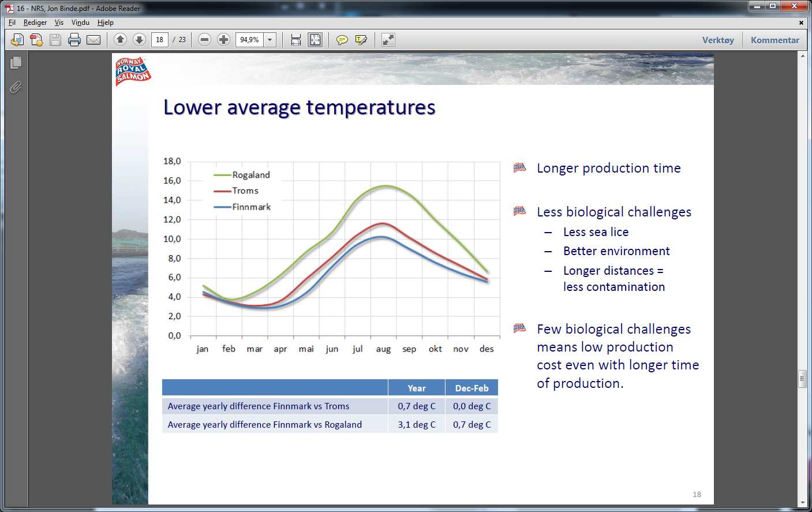This screenshot has height=512, width=812.
Task: Select the highlight text tool
Action: click(x=361, y=40)
